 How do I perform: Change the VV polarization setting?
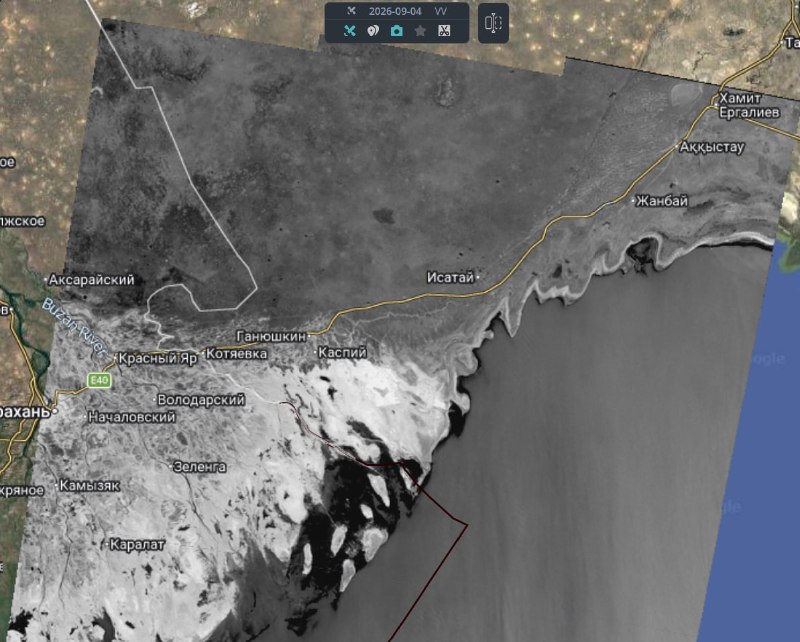(x=440, y=11)
